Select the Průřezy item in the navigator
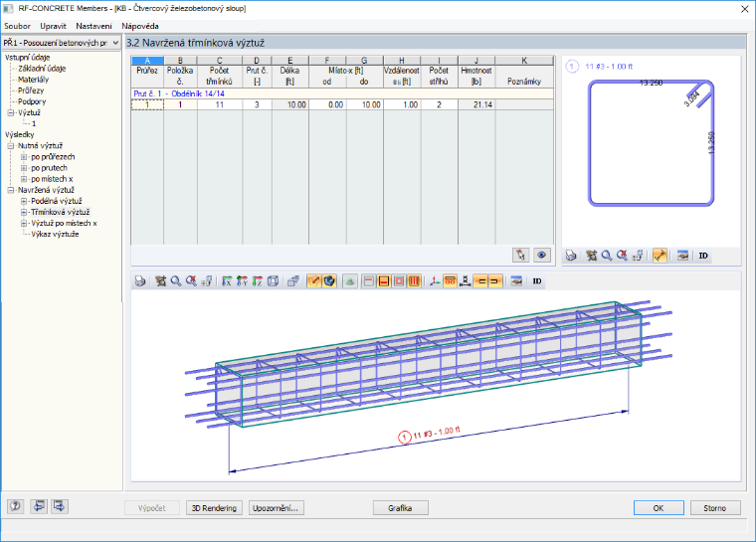The image size is (756, 542). (31, 90)
